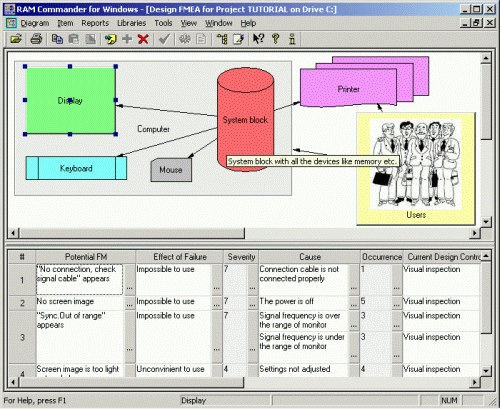The height and width of the screenshot is (409, 500).
Task: Click ellipsis button in row 1 Effect cell
Action: point(217,280)
